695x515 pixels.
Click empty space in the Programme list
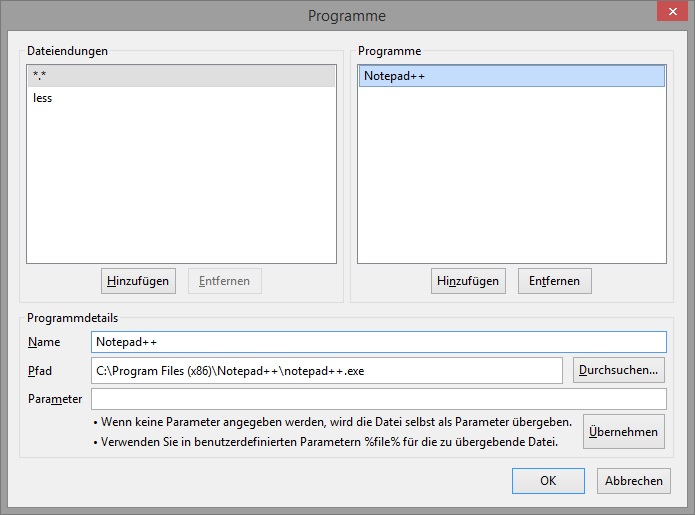[511, 180]
